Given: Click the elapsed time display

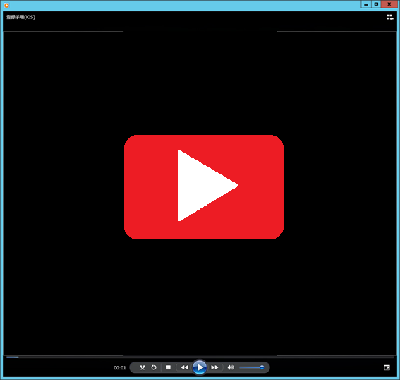Looking at the screenshot, I should point(120,368).
